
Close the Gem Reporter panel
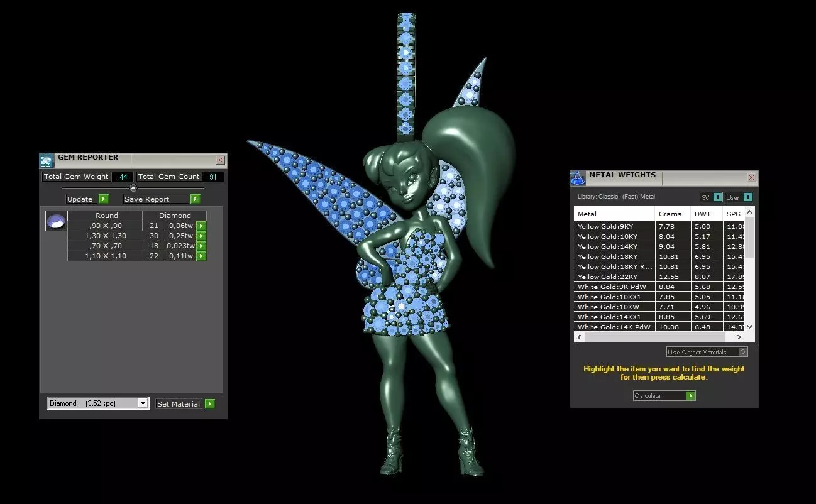[220, 160]
